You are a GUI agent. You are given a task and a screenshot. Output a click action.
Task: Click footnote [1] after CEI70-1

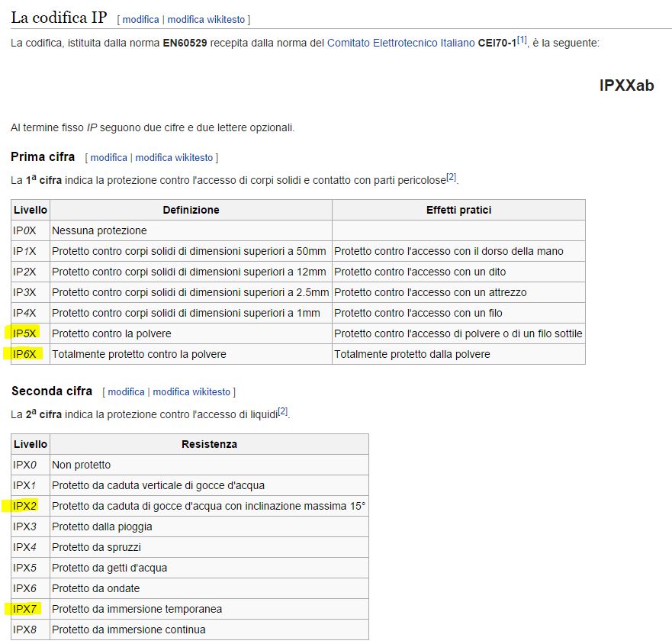click(x=522, y=40)
